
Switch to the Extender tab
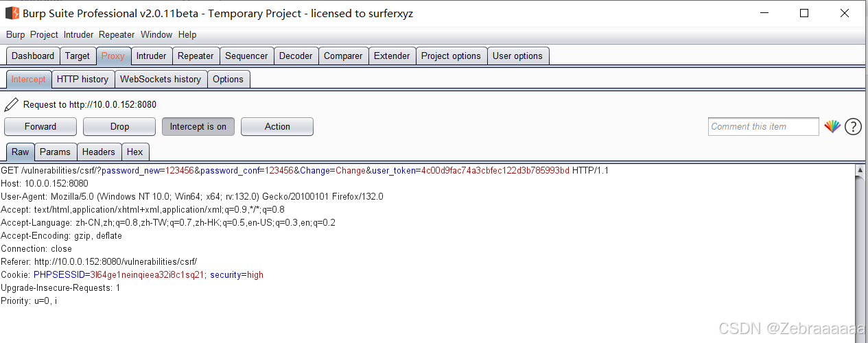pyautogui.click(x=392, y=56)
